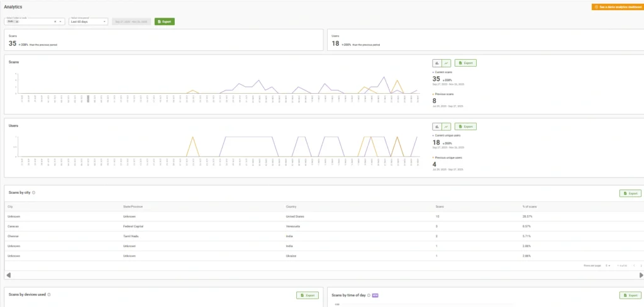
Task: Export the Scans by time of day data
Action: tap(630, 295)
